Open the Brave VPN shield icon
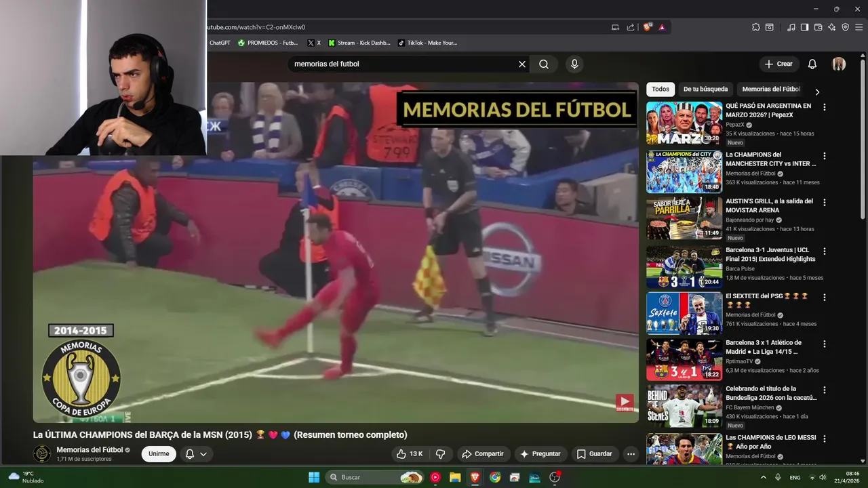This screenshot has width=868, height=488. 845,27
